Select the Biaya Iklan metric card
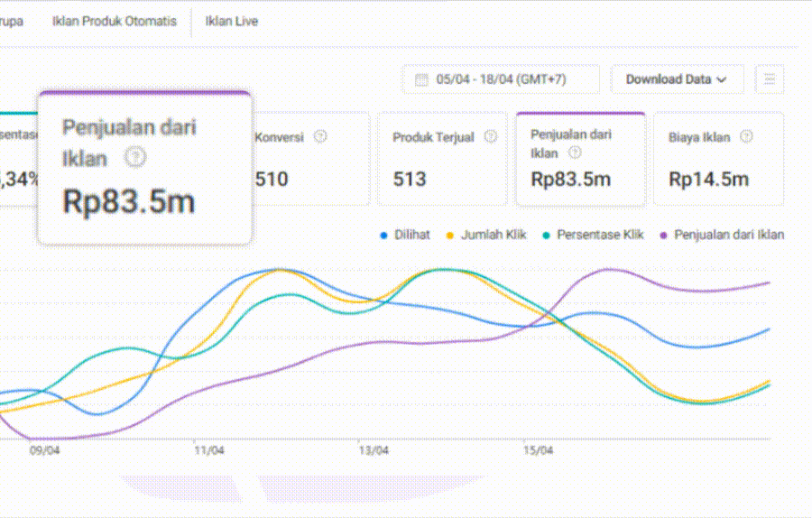Image resolution: width=812 pixels, height=518 pixels. pyautogui.click(x=719, y=159)
